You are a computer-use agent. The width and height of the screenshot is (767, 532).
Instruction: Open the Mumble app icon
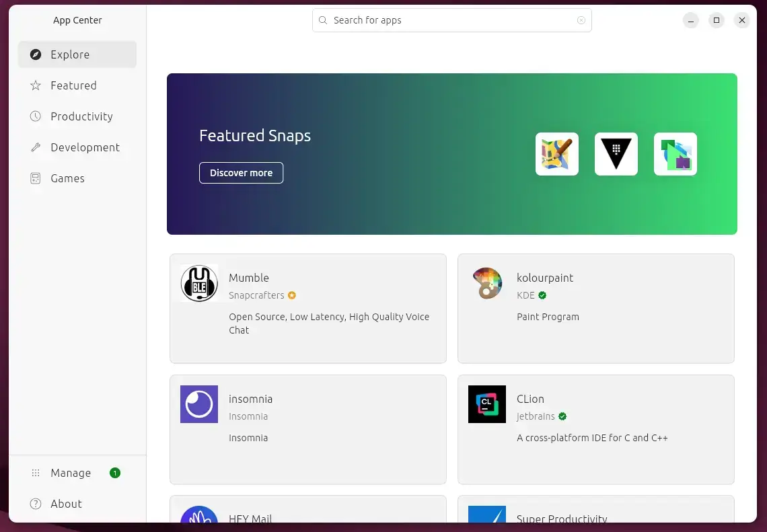click(x=199, y=283)
